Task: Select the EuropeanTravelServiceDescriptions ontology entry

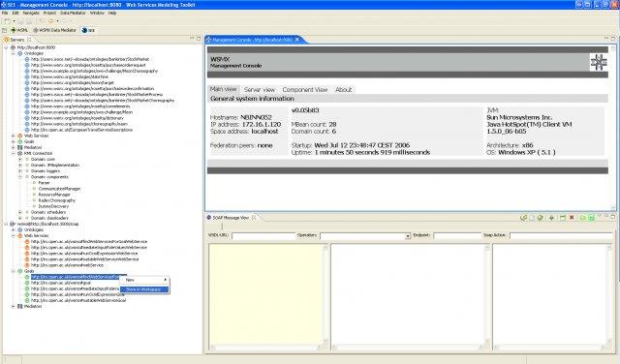Action: coord(81,130)
